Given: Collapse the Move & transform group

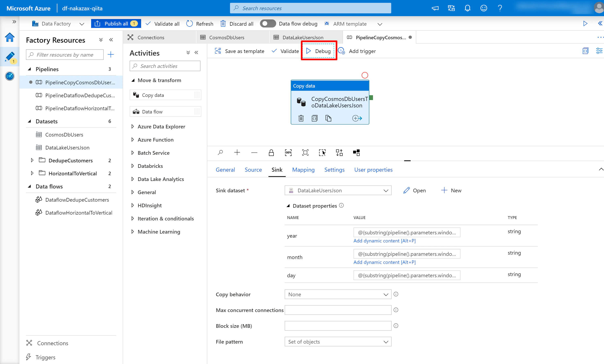Looking at the screenshot, I should click(x=133, y=80).
